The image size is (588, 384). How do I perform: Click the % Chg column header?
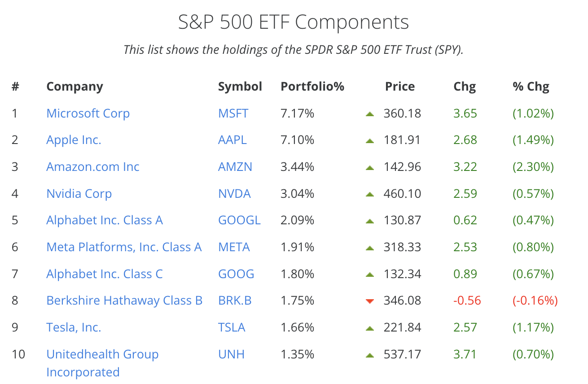tap(531, 87)
